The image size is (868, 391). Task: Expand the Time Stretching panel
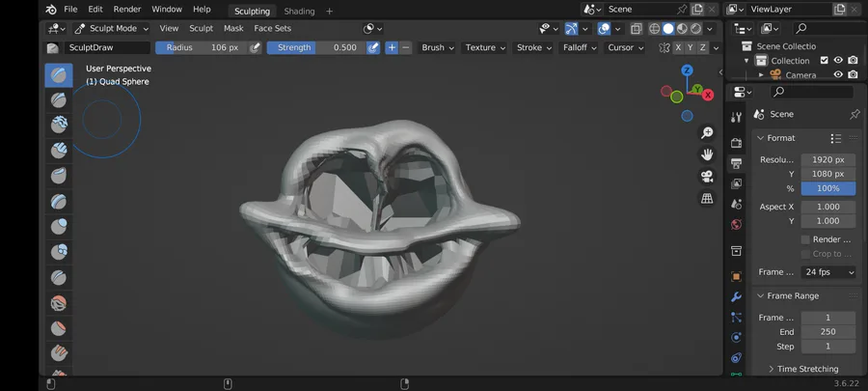point(806,369)
